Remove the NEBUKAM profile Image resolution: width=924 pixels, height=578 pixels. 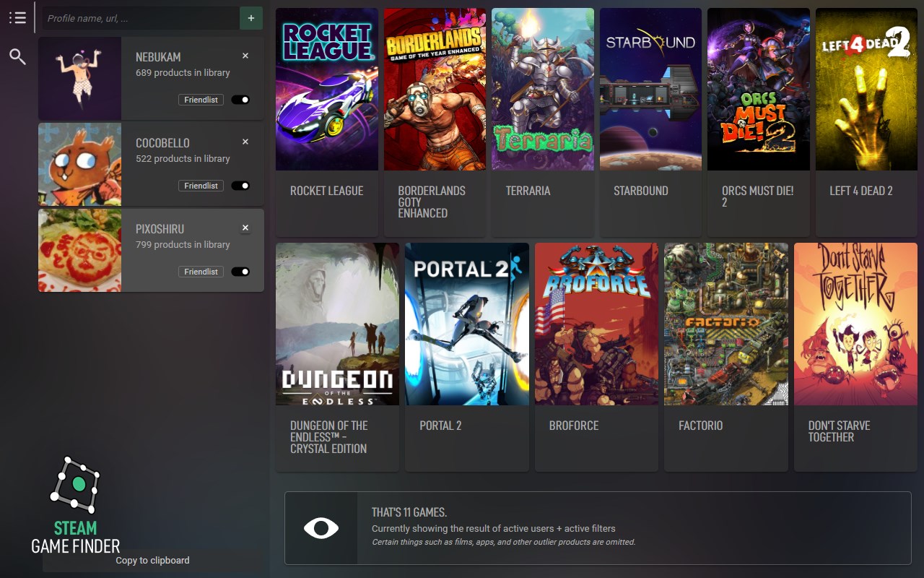tap(245, 56)
